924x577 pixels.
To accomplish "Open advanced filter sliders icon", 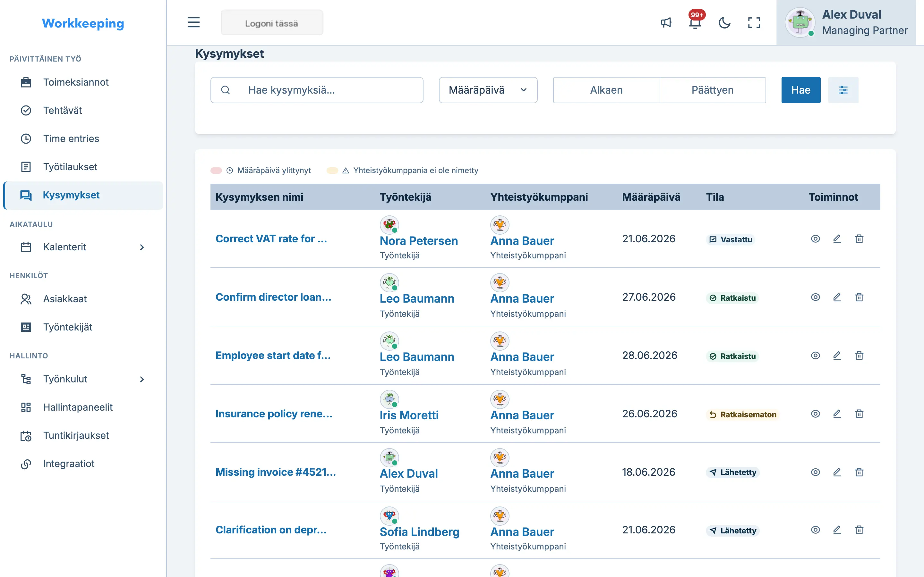I will [x=843, y=90].
